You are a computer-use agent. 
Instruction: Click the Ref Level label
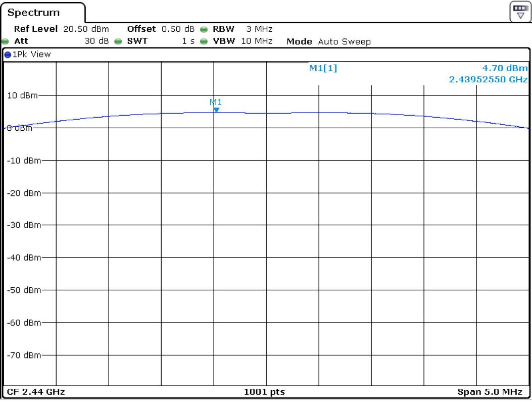(36, 29)
